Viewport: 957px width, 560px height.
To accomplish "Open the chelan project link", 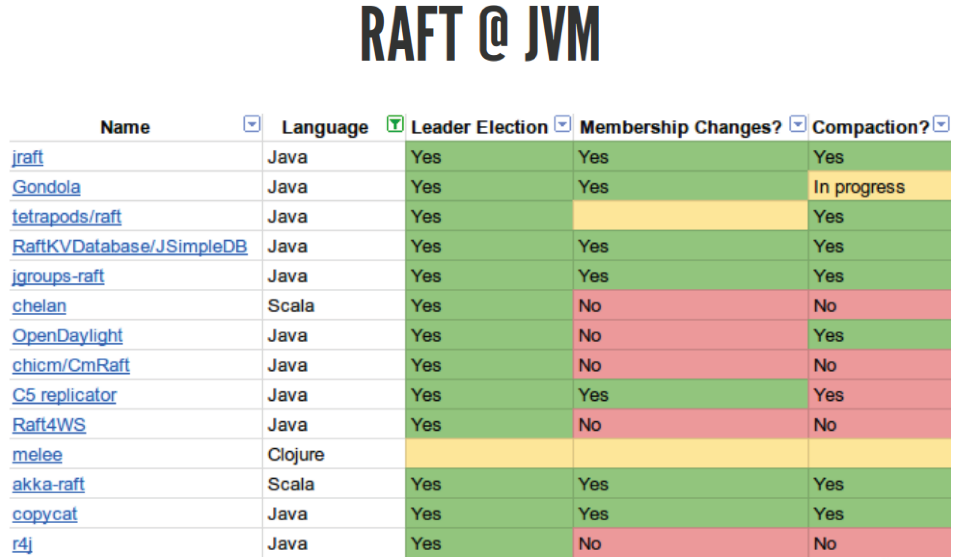I will coord(39,306).
